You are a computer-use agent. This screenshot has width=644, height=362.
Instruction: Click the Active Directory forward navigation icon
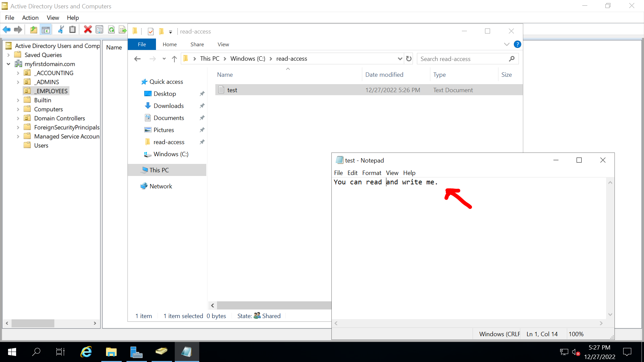[18, 29]
